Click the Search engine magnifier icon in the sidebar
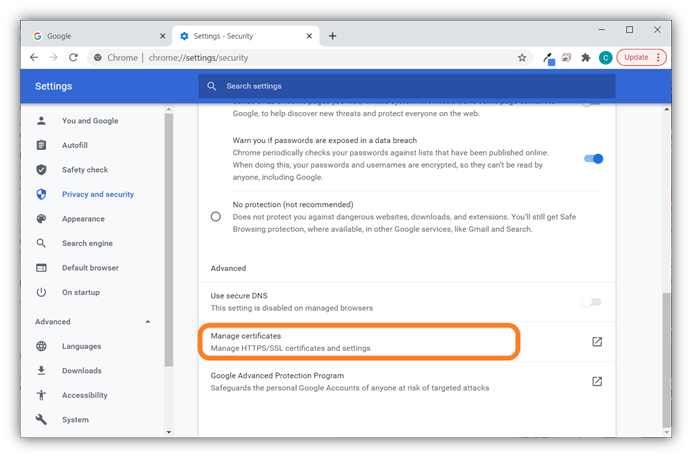 (41, 243)
